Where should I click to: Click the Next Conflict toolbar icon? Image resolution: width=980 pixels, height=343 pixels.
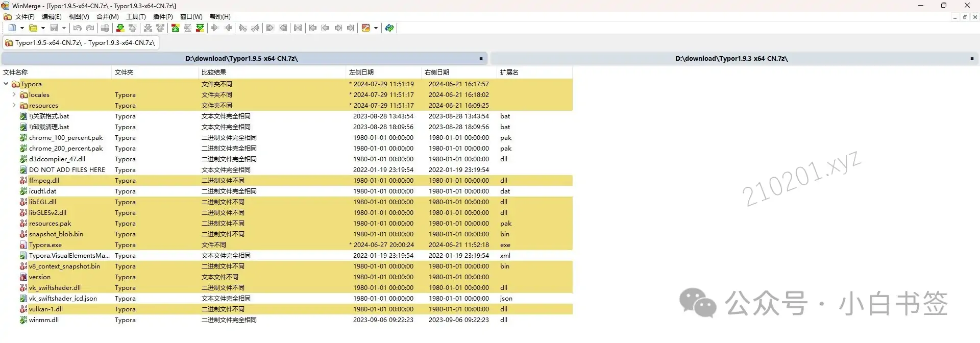click(x=148, y=28)
